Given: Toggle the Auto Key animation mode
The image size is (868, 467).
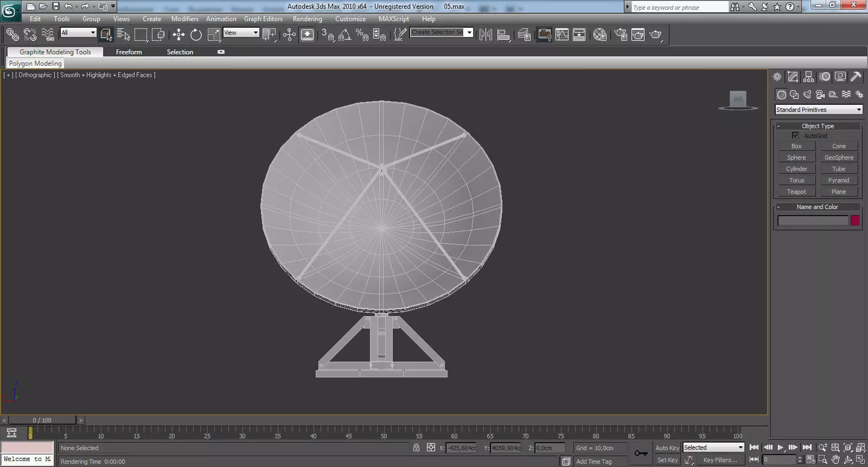Looking at the screenshot, I should pos(667,448).
